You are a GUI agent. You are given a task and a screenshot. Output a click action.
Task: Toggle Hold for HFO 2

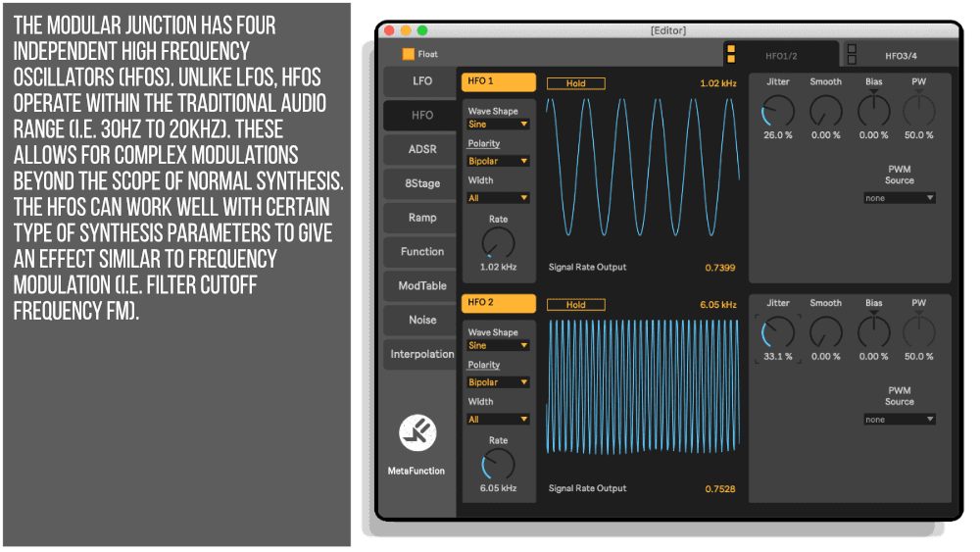click(576, 305)
